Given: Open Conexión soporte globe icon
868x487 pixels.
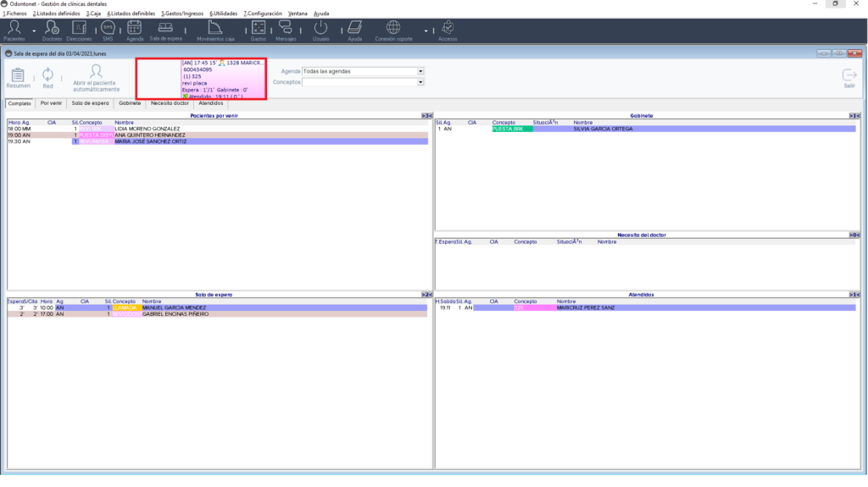Looking at the screenshot, I should coord(393,30).
